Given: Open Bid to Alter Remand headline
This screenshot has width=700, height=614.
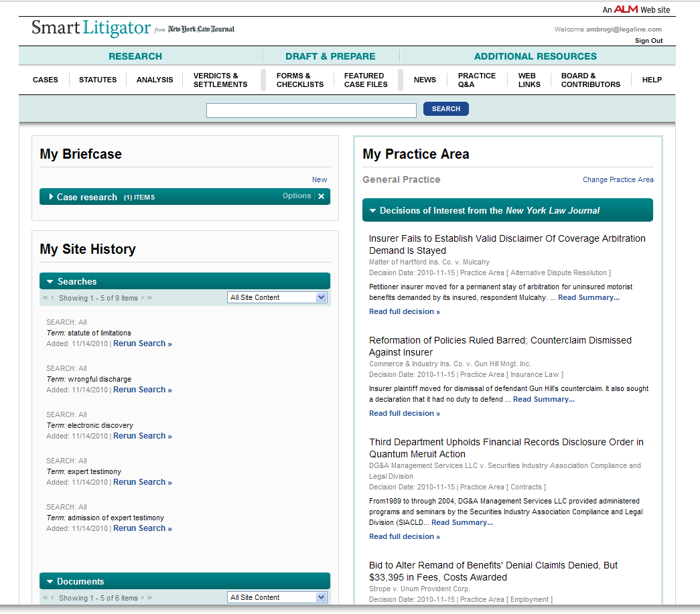Looking at the screenshot, I should point(493,571).
